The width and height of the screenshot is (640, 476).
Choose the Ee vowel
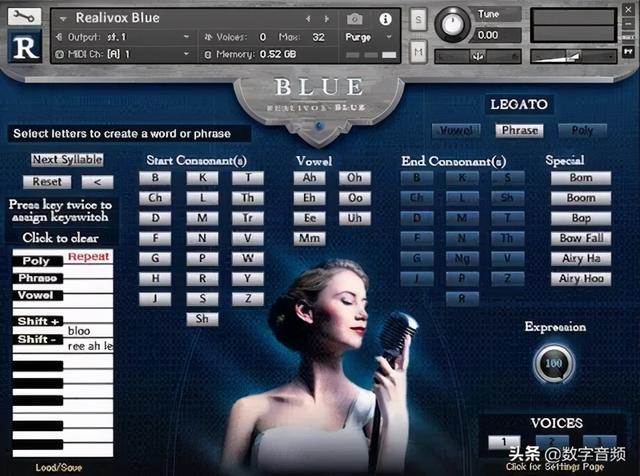tap(309, 218)
